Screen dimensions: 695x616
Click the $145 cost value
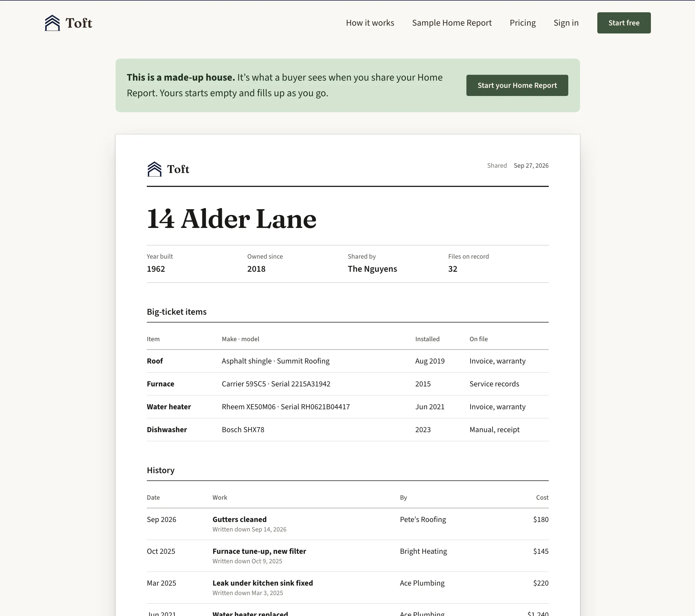point(541,551)
